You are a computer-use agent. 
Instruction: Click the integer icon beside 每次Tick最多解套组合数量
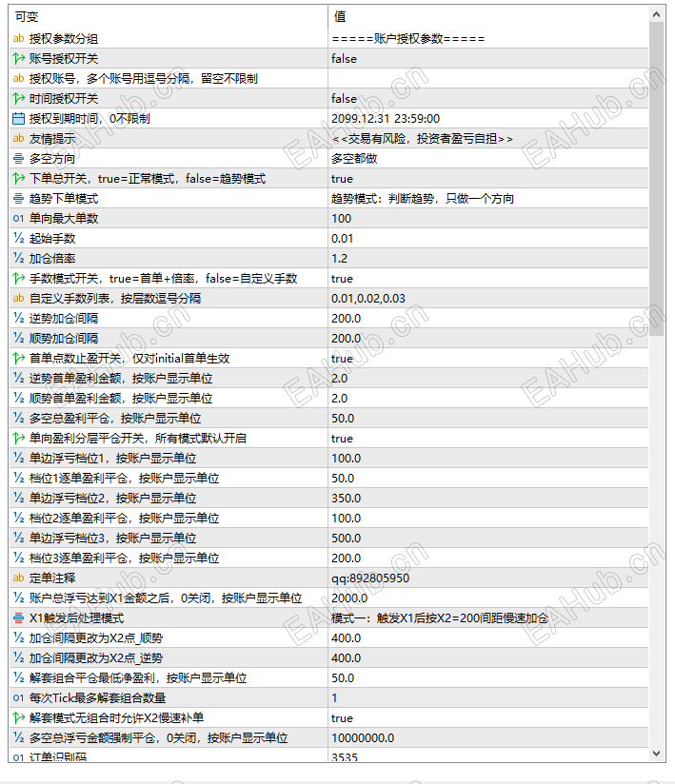tap(18, 698)
